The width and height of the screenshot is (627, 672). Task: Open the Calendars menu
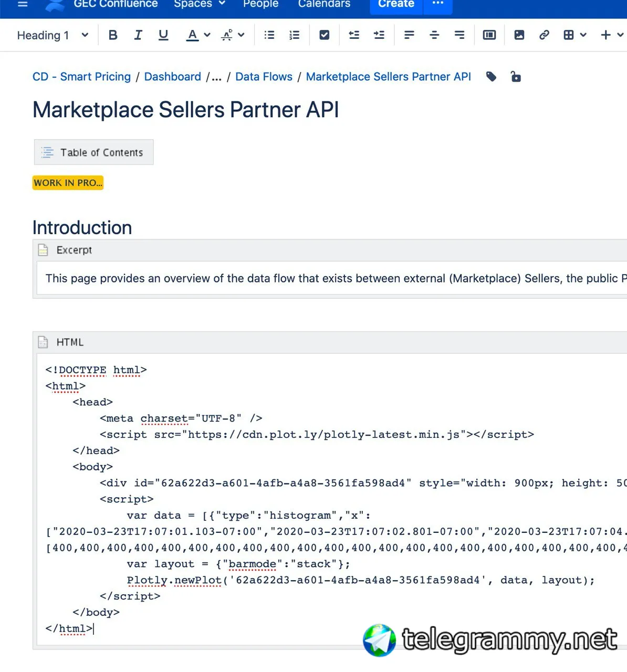pyautogui.click(x=324, y=4)
